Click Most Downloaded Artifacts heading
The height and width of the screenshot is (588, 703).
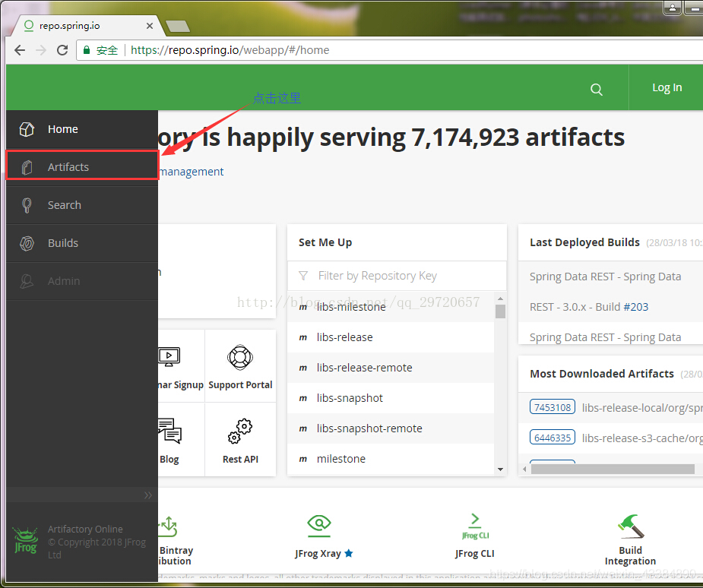[x=602, y=374]
